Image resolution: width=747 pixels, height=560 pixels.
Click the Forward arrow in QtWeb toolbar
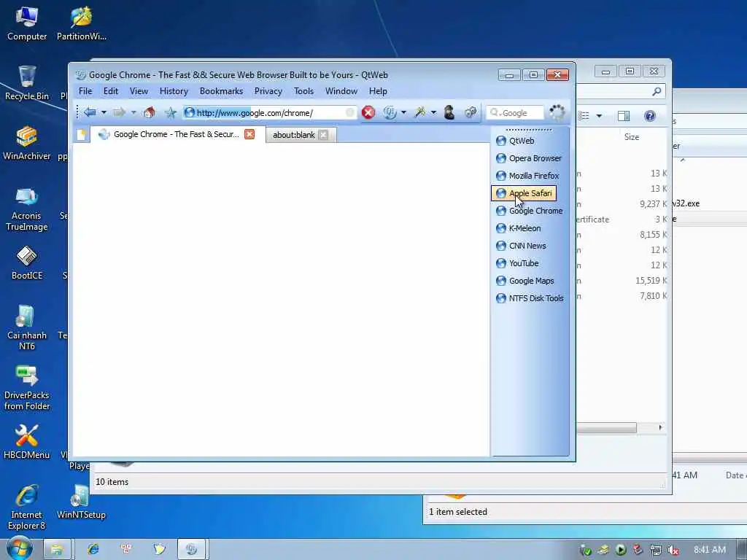coord(119,112)
